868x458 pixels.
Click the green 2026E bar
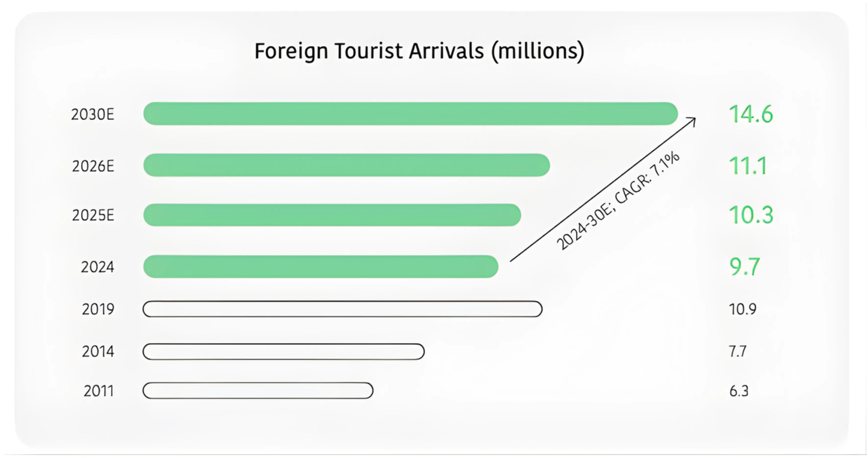(346, 165)
